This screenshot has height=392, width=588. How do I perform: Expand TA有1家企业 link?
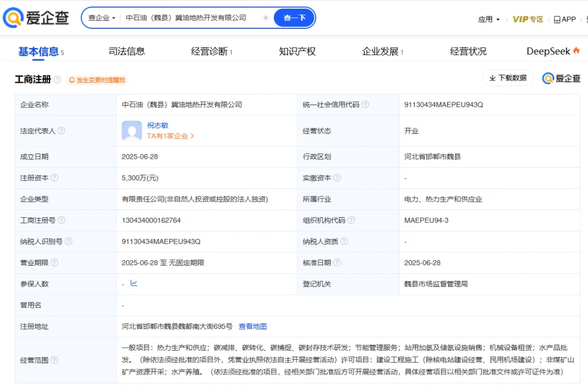[170, 136]
